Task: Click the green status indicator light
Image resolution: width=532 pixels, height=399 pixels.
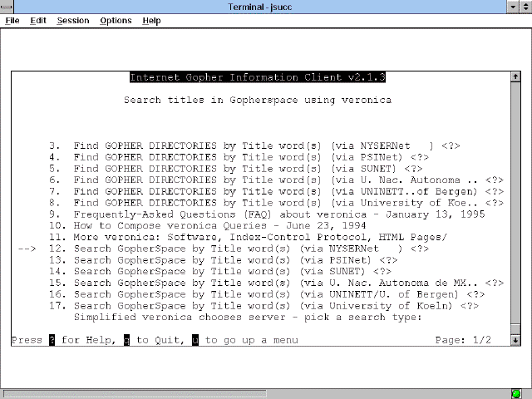Action: [516, 393]
